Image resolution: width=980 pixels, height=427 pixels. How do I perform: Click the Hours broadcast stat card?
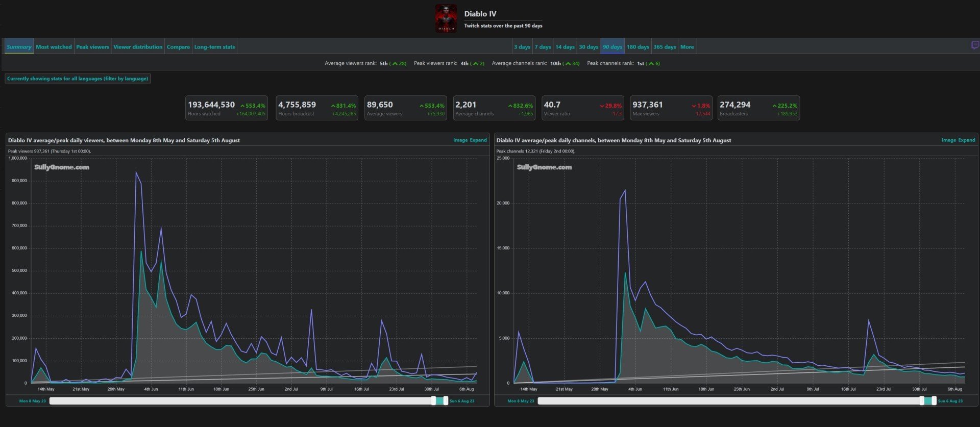pos(317,108)
